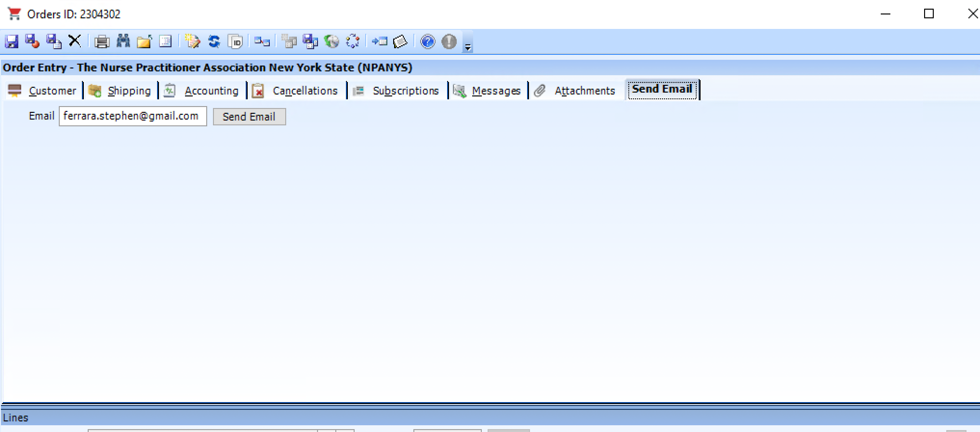Click the printer icon in toolbar

[x=102, y=42]
